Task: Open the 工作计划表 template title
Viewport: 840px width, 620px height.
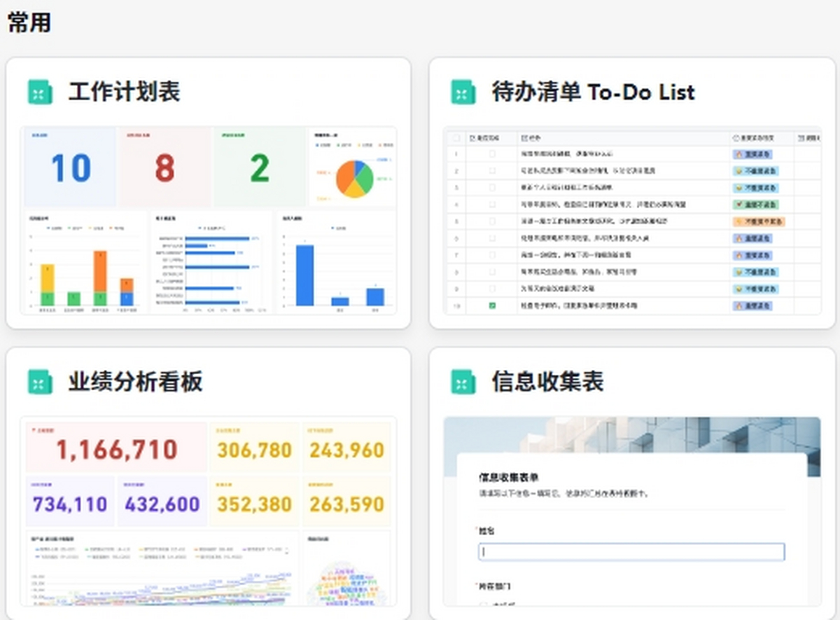Action: pos(124,92)
